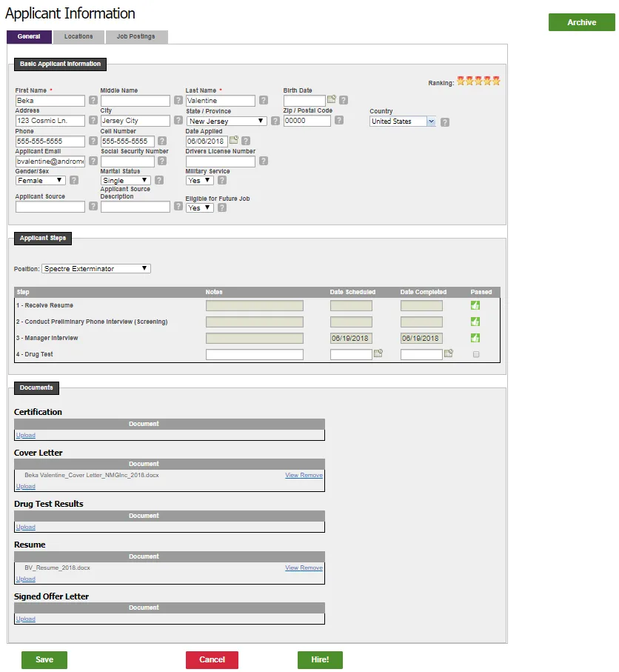The height and width of the screenshot is (672, 619).
Task: Check the Passed box for Drug Test
Action: coord(476,354)
